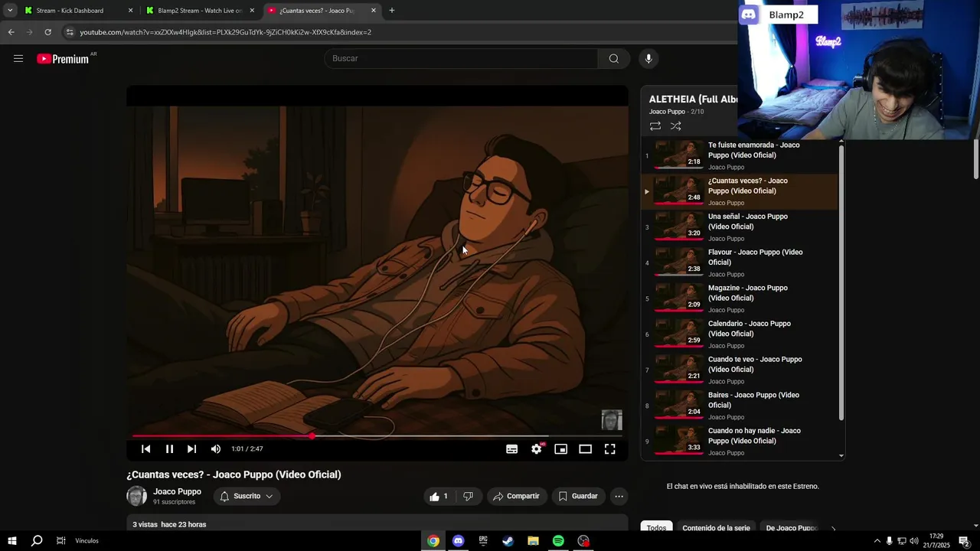Viewport: 980px width, 551px height.
Task: Enter fullscreen mode
Action: [x=610, y=449]
